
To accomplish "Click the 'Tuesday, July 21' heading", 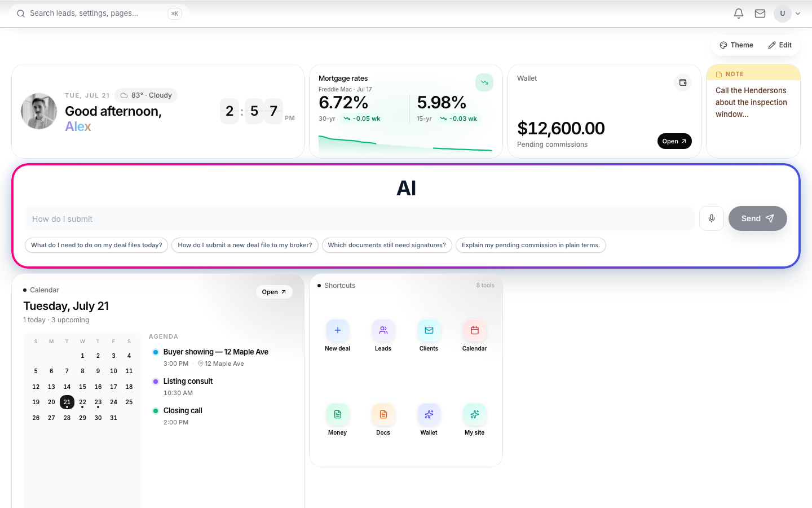I will (x=66, y=306).
